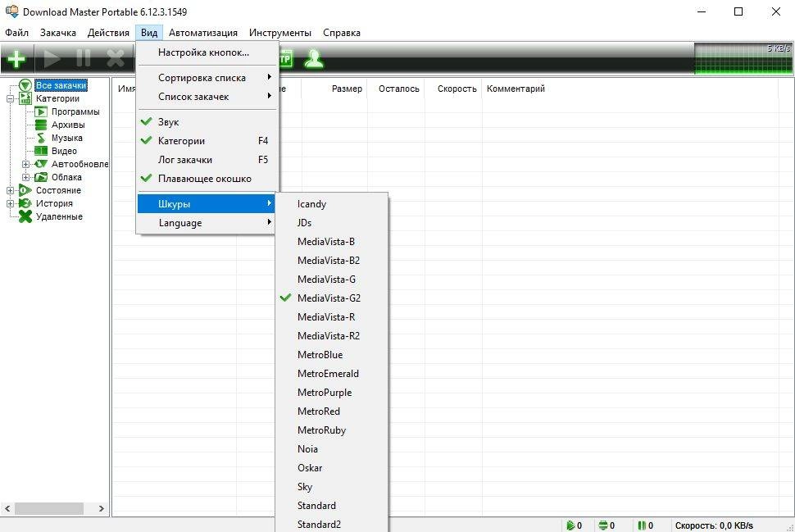Click the Start download play icon

point(52,59)
